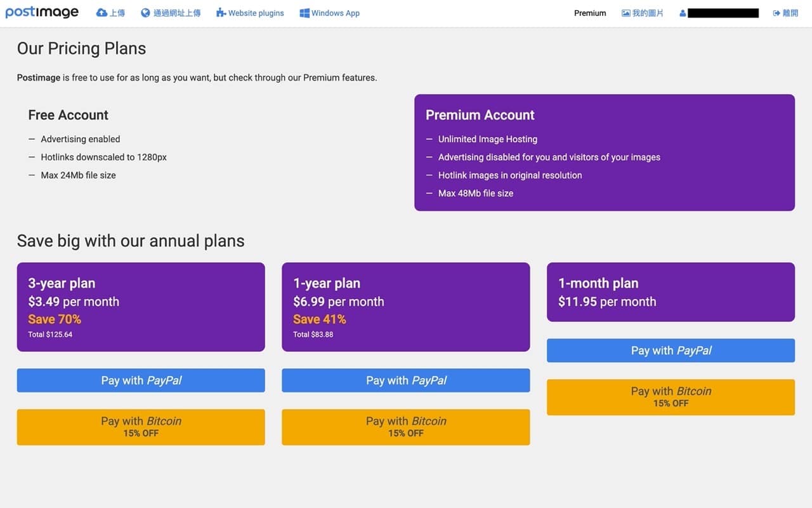
Task: Go to the Windows App page
Action: pyautogui.click(x=335, y=13)
